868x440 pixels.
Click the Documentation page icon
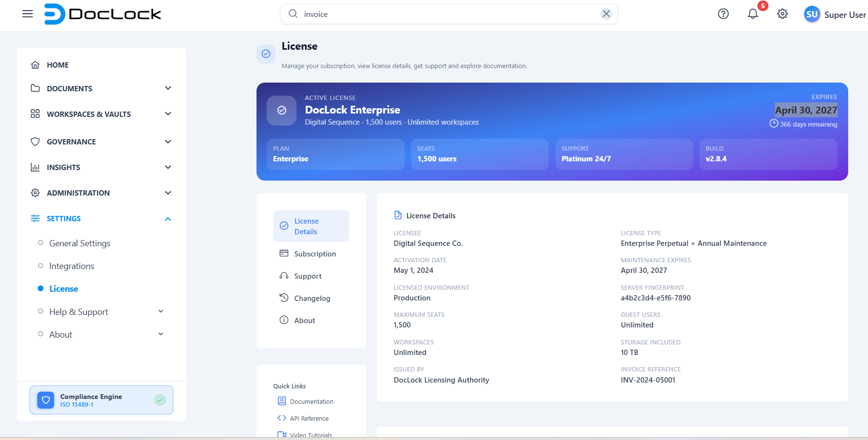pyautogui.click(x=282, y=401)
